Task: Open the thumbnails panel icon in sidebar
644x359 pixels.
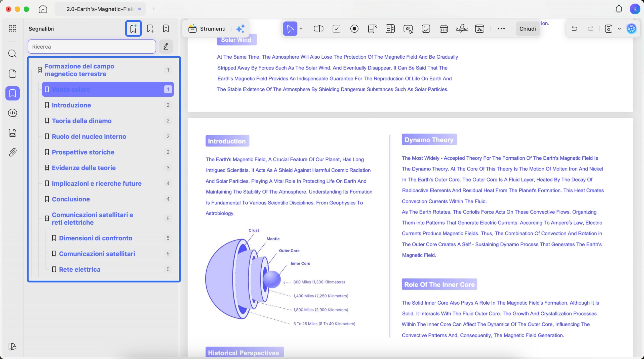Action: coord(12,74)
